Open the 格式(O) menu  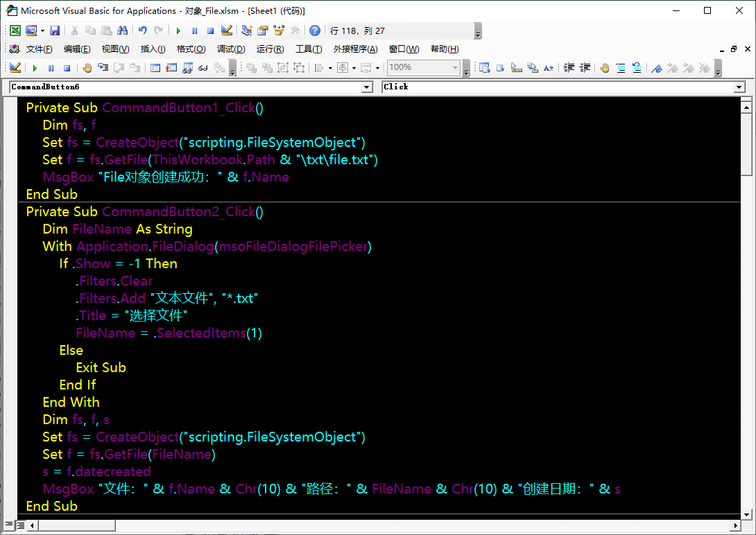pos(191,49)
